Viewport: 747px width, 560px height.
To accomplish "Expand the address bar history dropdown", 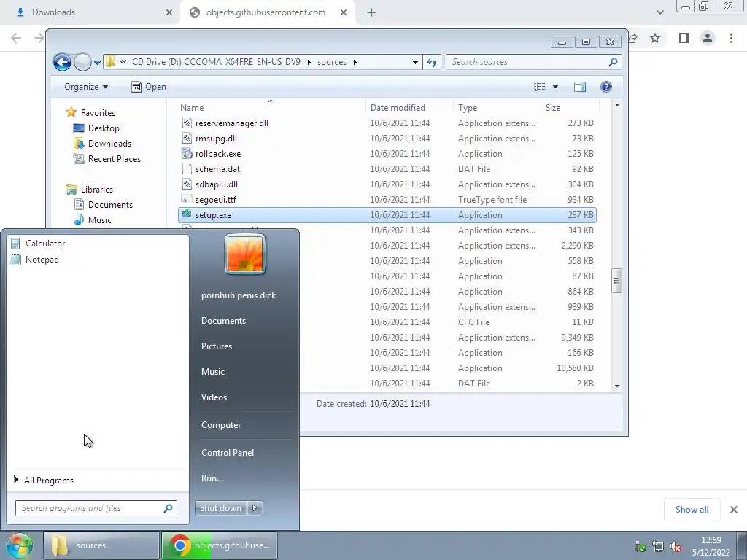I will point(415,63).
